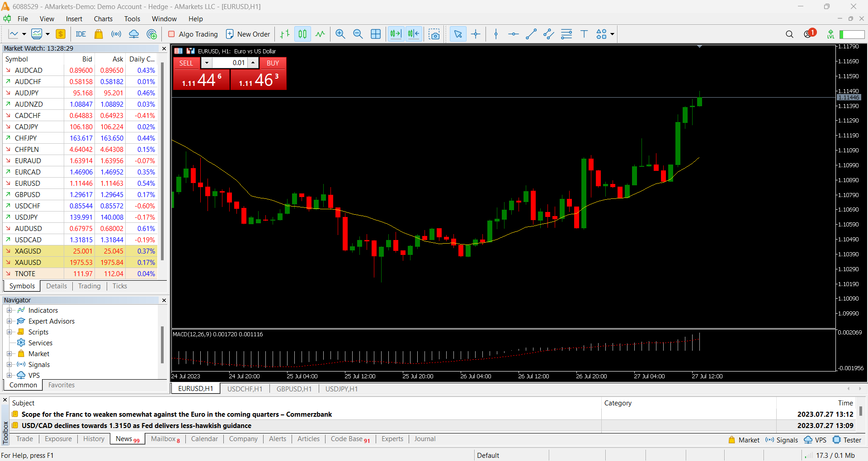
Task: Expand the Scripts tree node
Action: click(x=9, y=332)
